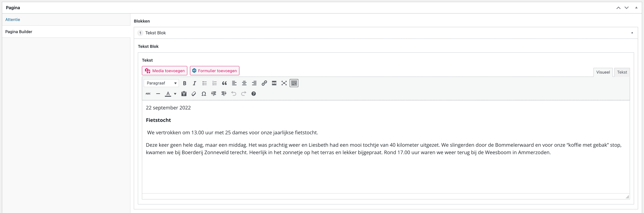The image size is (644, 213).
Task: Toggle bold formatting in editor toolbar
Action: [x=184, y=83]
